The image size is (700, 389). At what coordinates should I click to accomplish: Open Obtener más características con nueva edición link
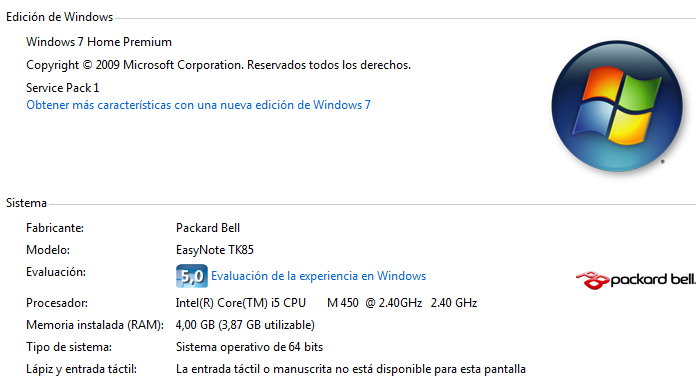198,105
